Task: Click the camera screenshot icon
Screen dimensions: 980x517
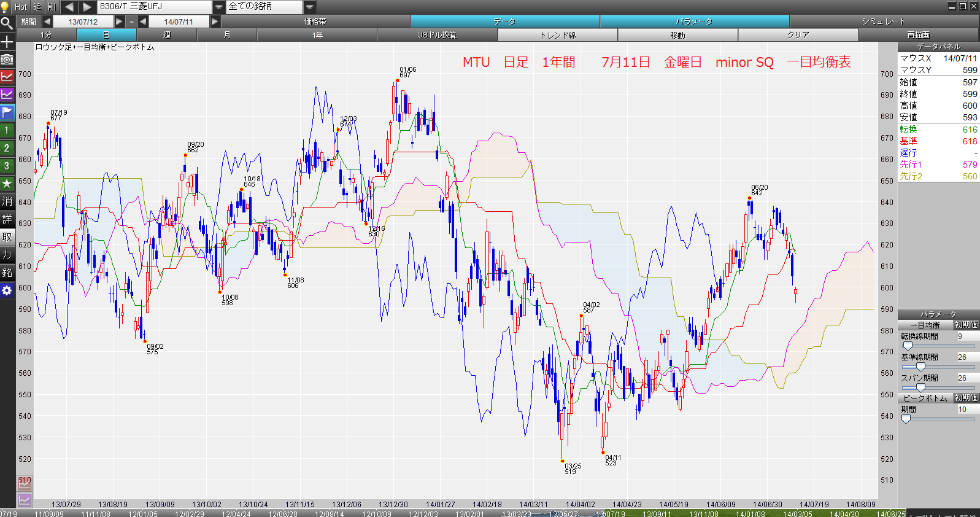Action: point(7,59)
